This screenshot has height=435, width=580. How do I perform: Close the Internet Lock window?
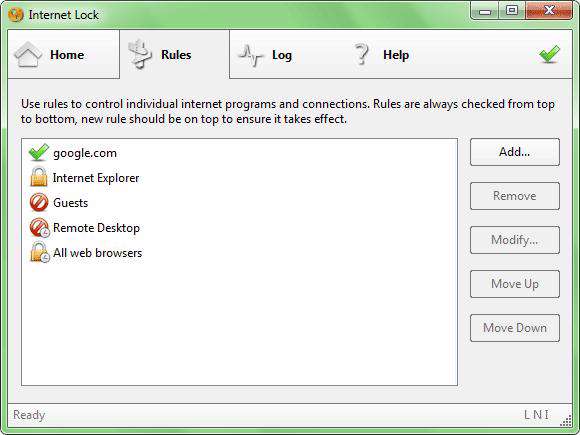pos(549,10)
